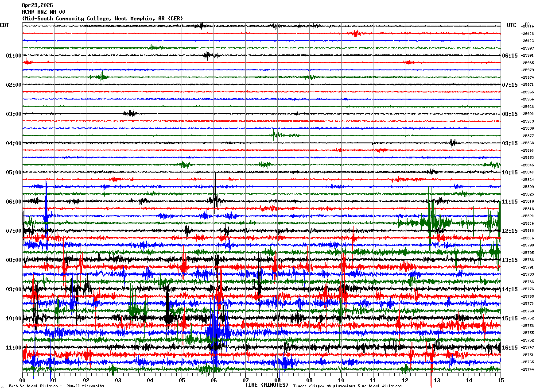The image size is (536, 392).
Task: Select the 11:00 CDT row label
Action: click(14, 347)
